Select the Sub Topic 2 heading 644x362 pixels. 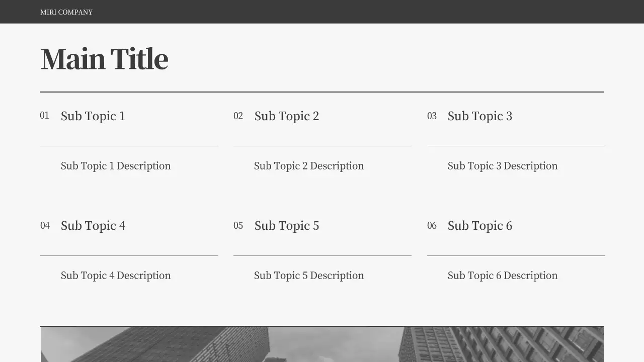[x=287, y=116]
